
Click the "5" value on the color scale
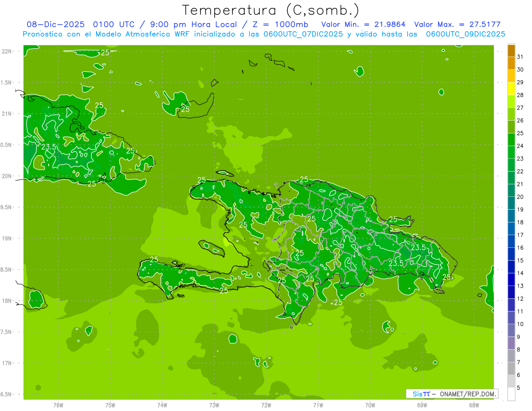pyautogui.click(x=519, y=388)
